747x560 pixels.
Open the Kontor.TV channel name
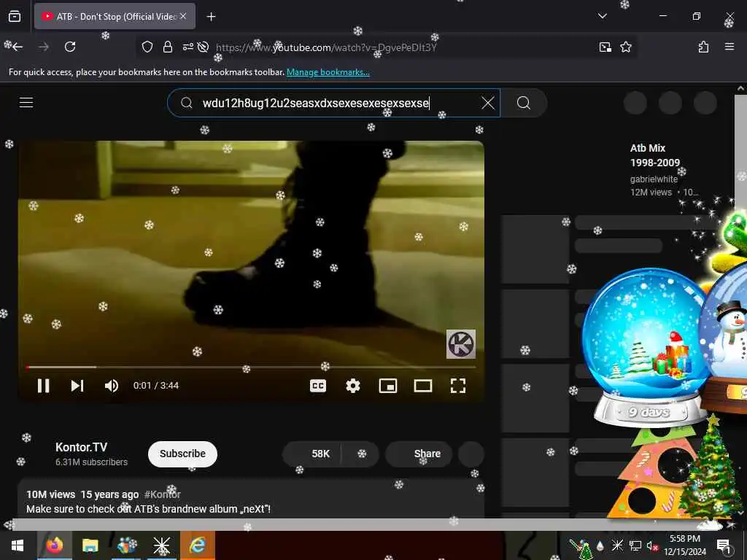click(x=82, y=448)
